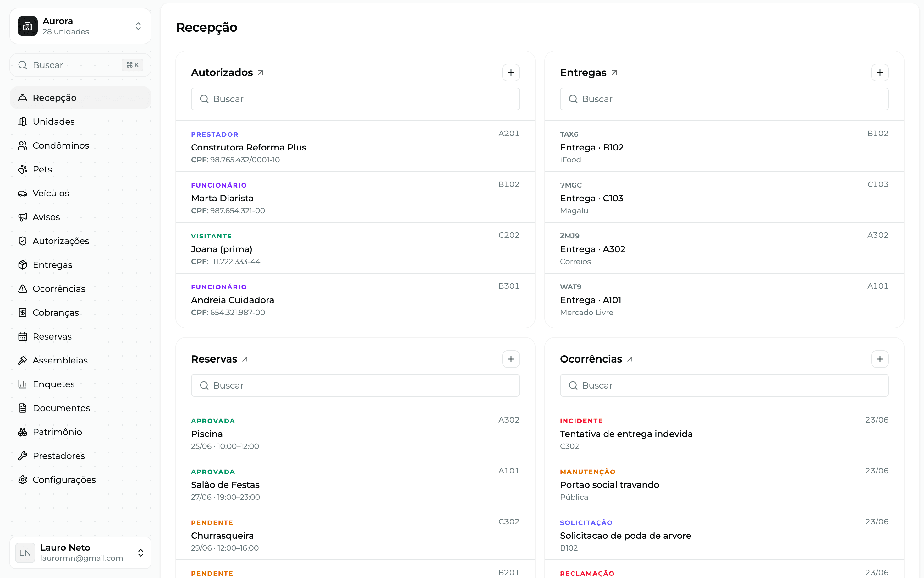Open Construtora Reforma Plus entry

click(x=355, y=146)
